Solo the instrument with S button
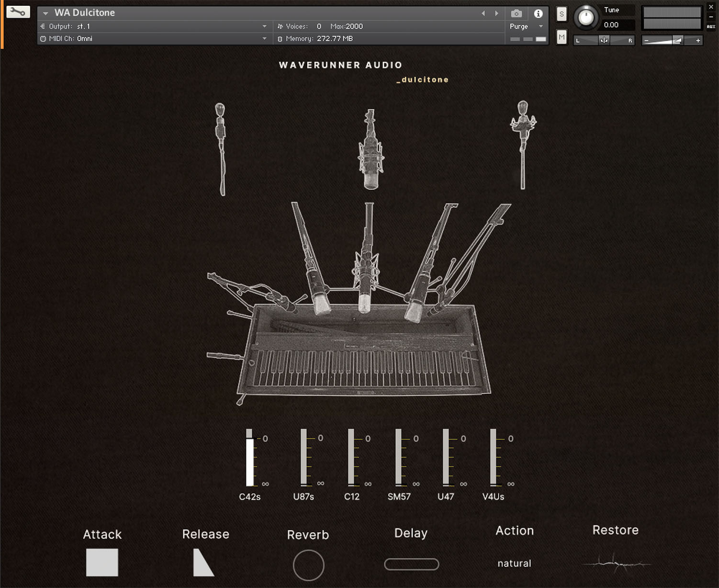Screen dimensions: 719x588 (x=562, y=14)
